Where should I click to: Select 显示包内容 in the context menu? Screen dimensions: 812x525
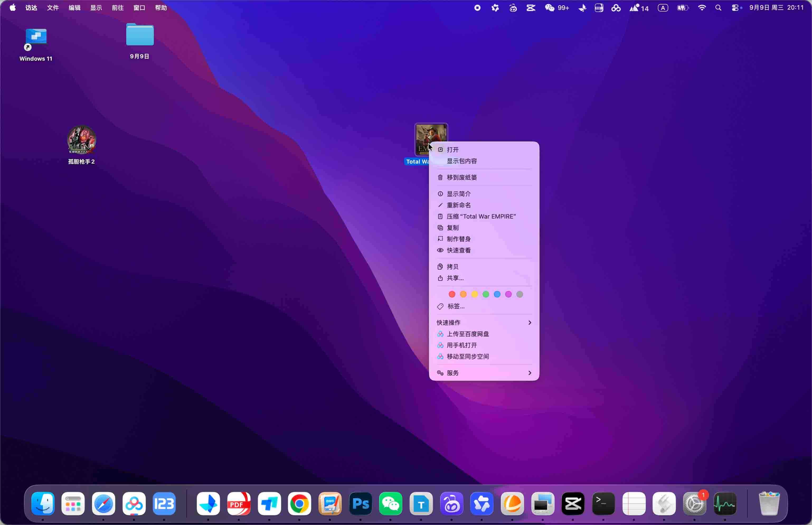coord(484,161)
